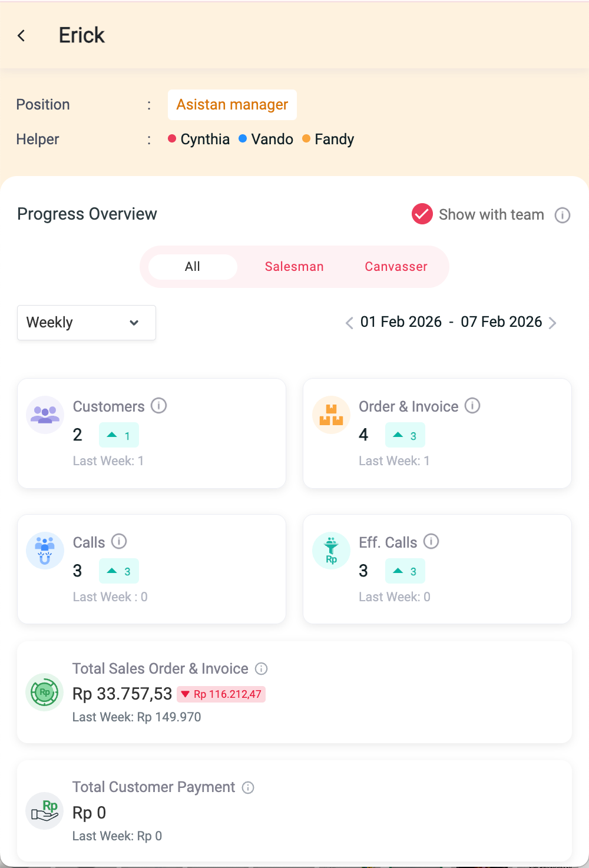Image resolution: width=589 pixels, height=868 pixels.
Task: Click the Eff. Calls info icon
Action: coord(431,541)
